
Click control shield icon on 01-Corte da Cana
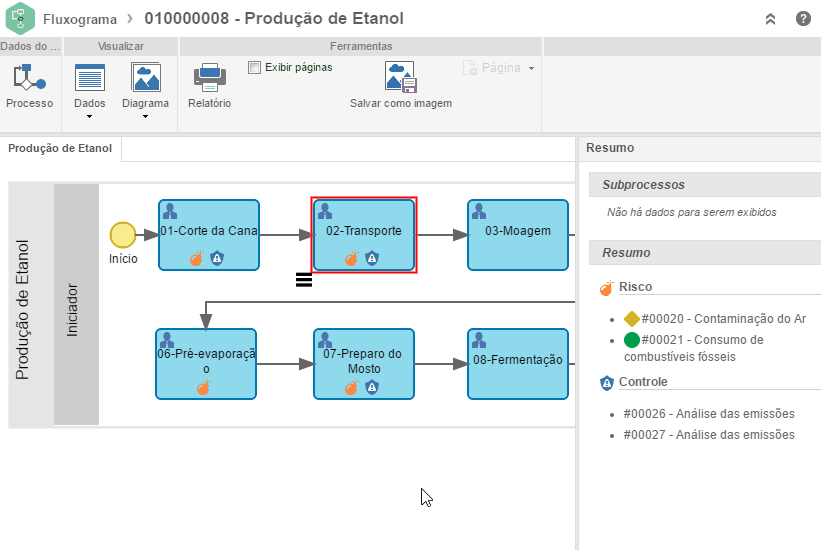click(x=217, y=258)
